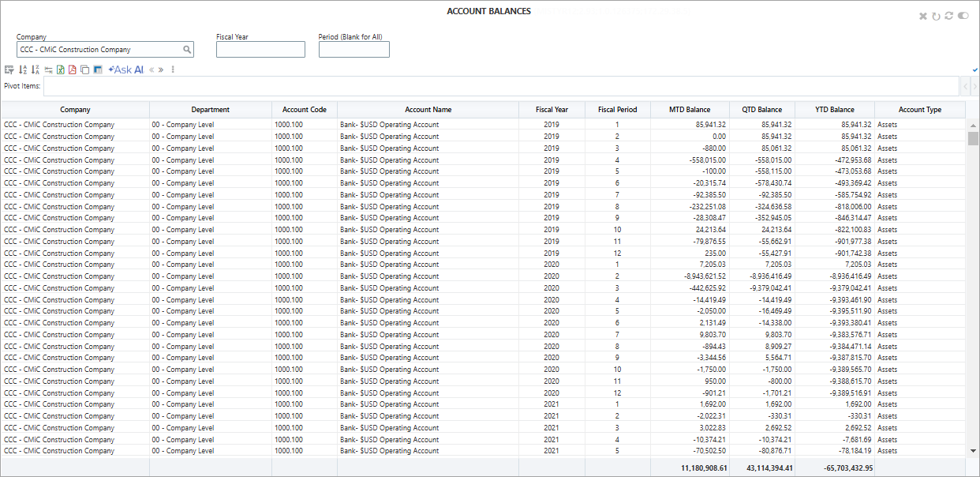Viewport: 980px width, 477px height.
Task: Sort by the Account Name column header
Action: (428, 110)
